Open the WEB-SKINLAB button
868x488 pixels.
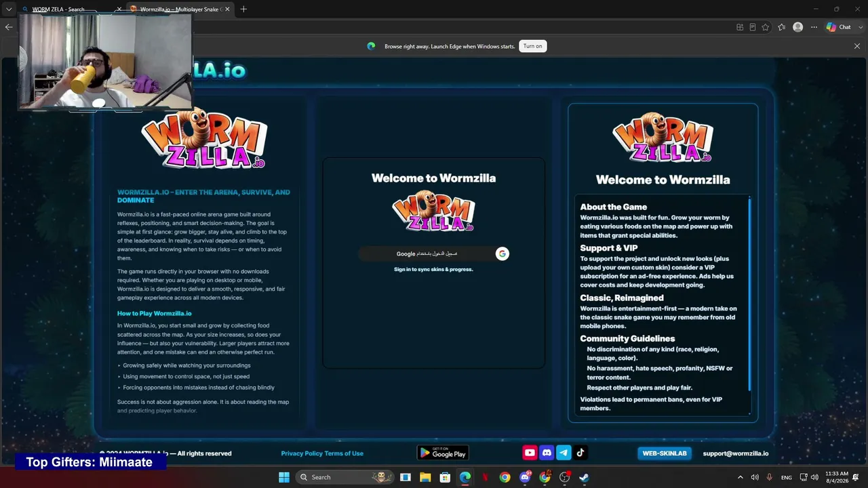coord(665,453)
